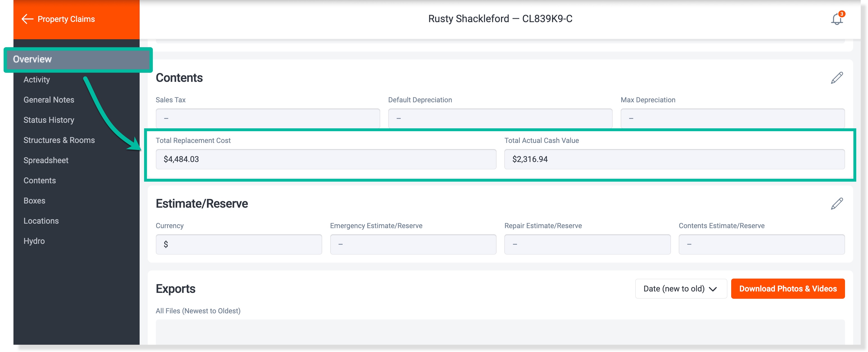Go to General Notes
The height and width of the screenshot is (352, 868).
49,100
